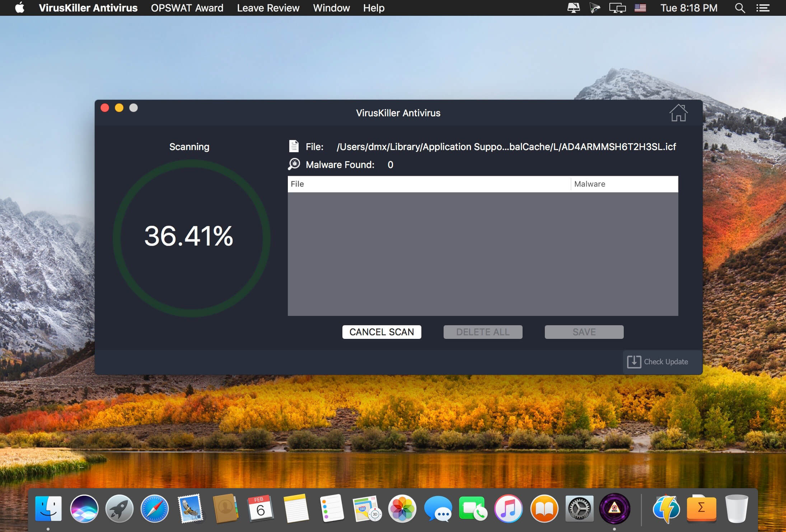Open Reminders from the Dock

332,508
